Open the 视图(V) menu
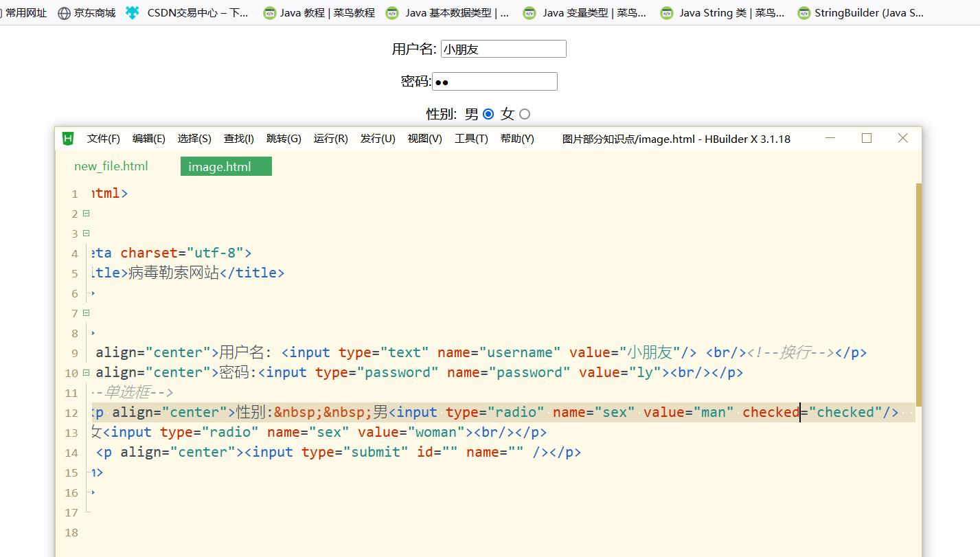 424,139
